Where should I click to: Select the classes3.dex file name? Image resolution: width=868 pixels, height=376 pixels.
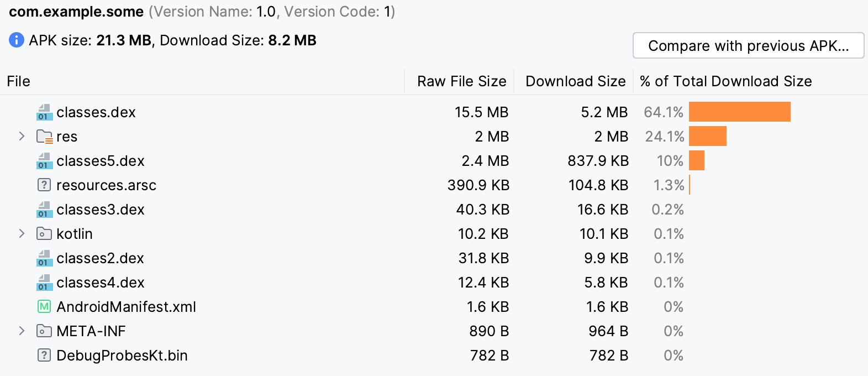click(x=101, y=210)
